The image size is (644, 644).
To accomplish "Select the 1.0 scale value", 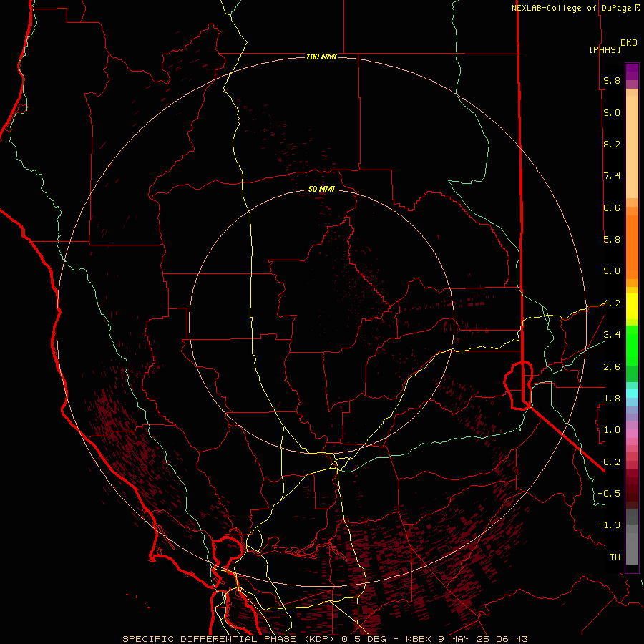I will pos(612,430).
